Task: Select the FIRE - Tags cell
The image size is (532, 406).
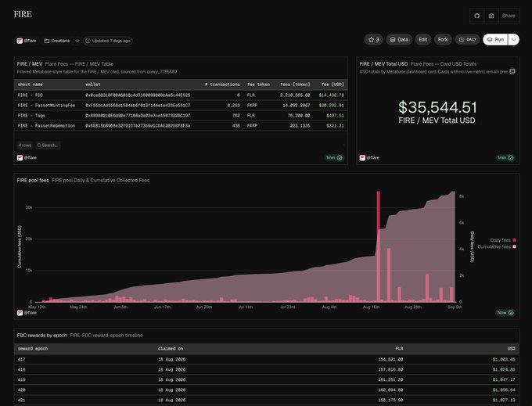Action: 31,116
